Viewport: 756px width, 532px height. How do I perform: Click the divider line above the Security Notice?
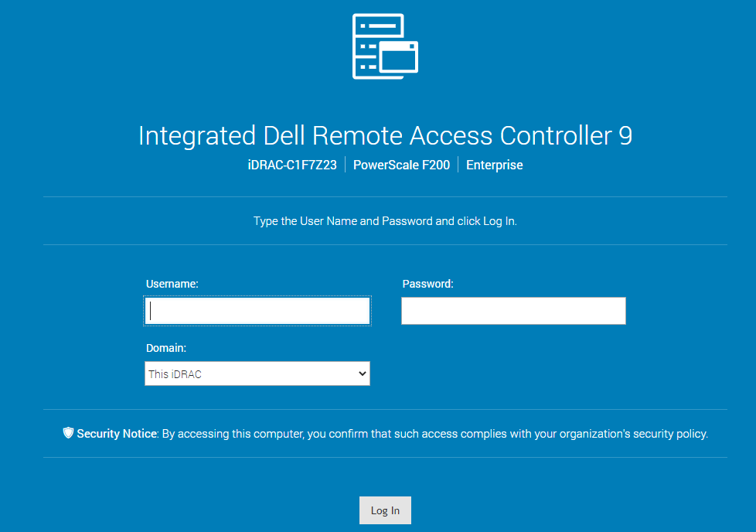[385, 409]
